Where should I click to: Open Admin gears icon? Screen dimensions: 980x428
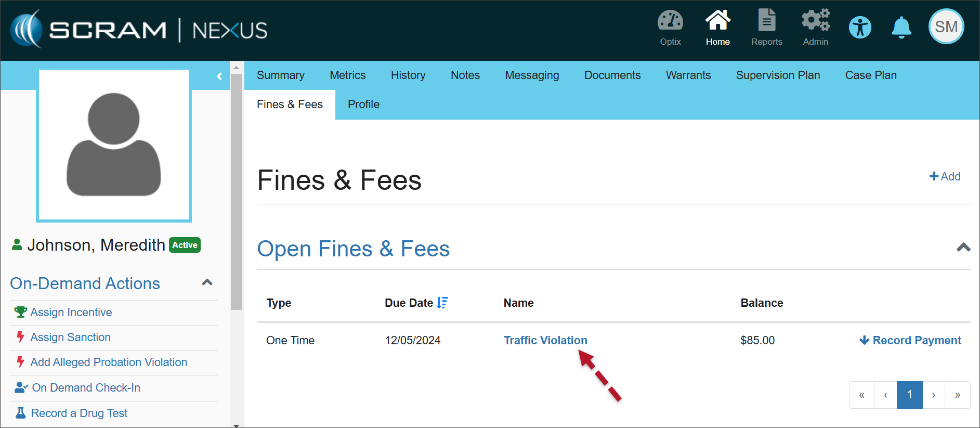pos(815,21)
